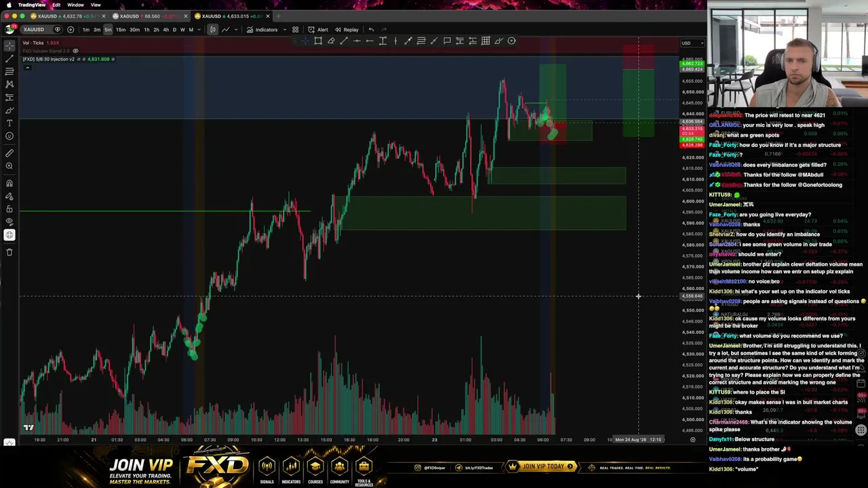Viewport: 868px width, 488px height.
Task: Select eraser tool in floating drawing toolbar
Action: point(331,41)
